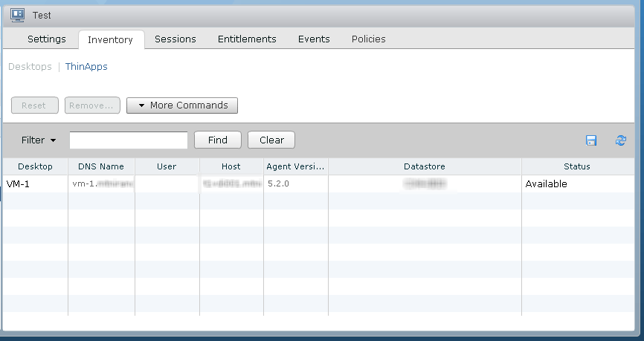Viewport: 644px width, 341px height.
Task: Select the Entitlements tab
Action: click(247, 39)
